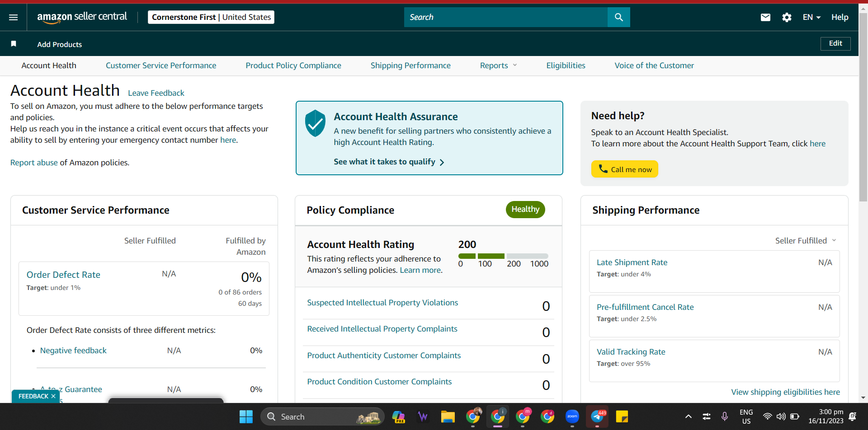Screen dimensions: 868x430
Task: Click the Edit button
Action: [835, 43]
